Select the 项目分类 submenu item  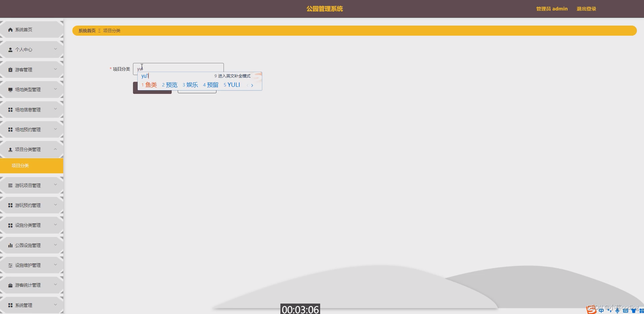point(32,166)
